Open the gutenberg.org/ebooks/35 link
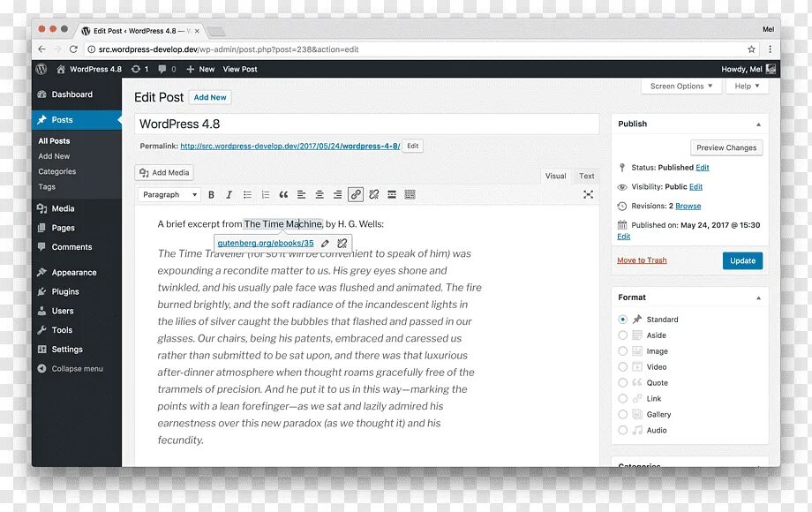Viewport: 812px width, 512px height. pos(265,244)
